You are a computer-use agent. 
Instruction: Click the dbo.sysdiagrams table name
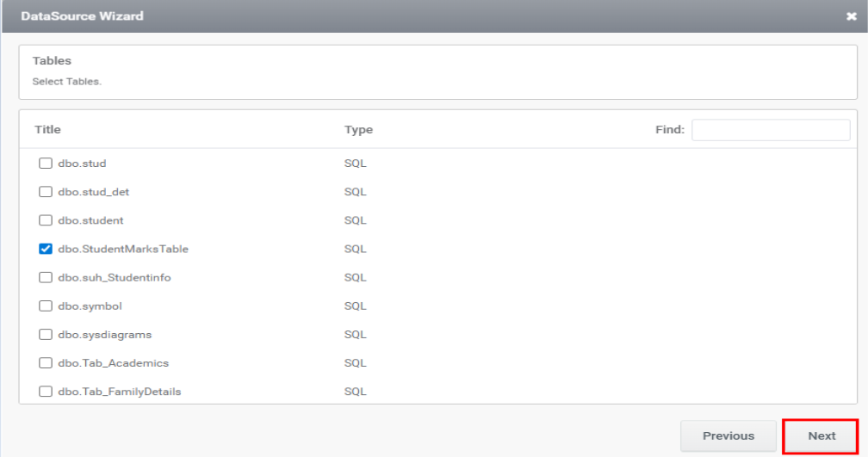(104, 335)
